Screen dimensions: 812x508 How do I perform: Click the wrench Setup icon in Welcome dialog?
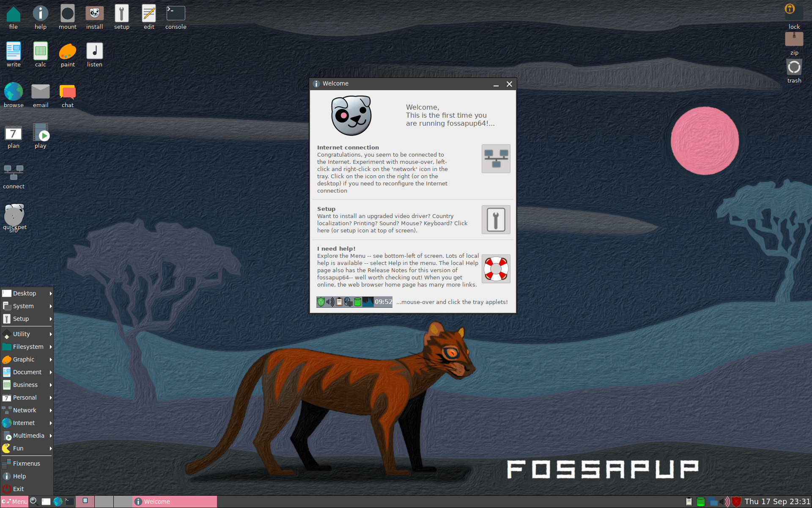click(x=496, y=220)
